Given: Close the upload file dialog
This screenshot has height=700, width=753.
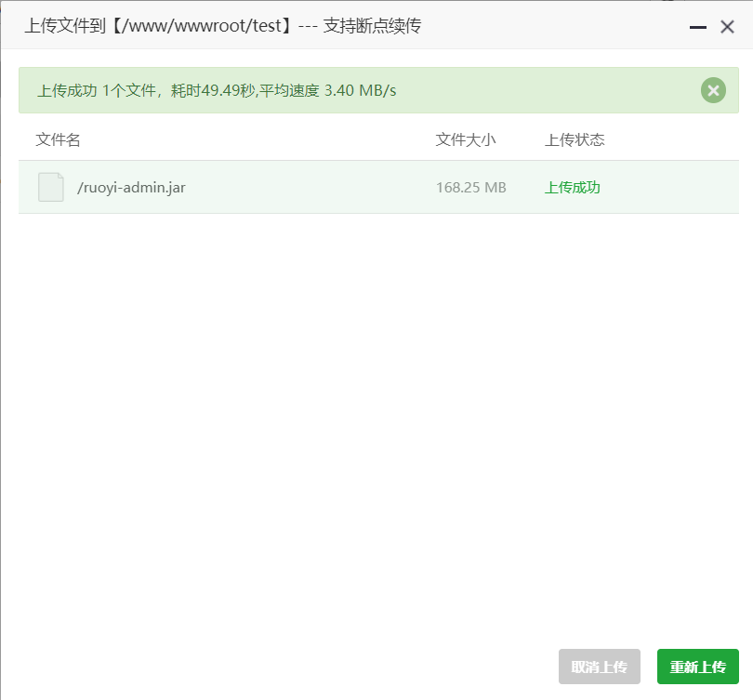Looking at the screenshot, I should (727, 27).
